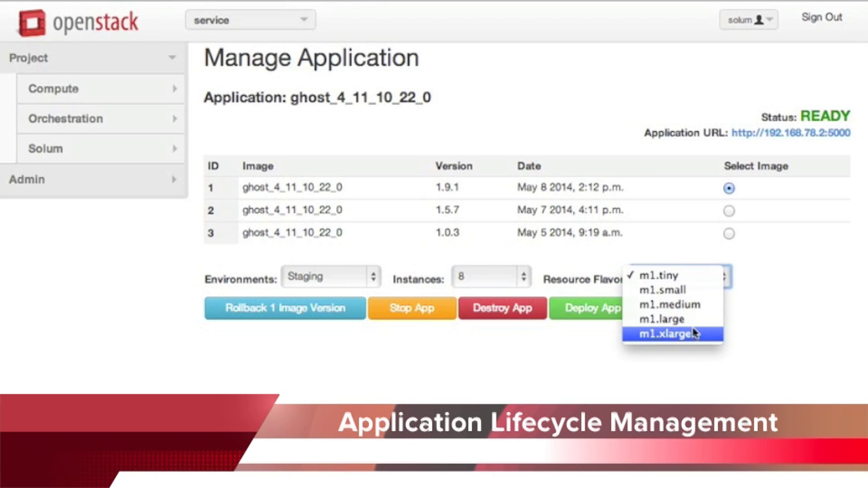Image resolution: width=868 pixels, height=488 pixels.
Task: Click the Admin arrow icon in sidebar
Action: pyautogui.click(x=174, y=179)
